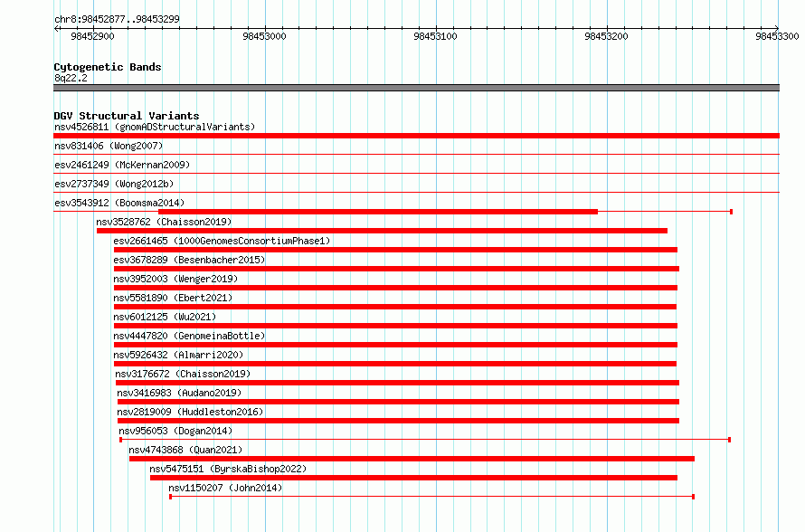The width and height of the screenshot is (805, 532).
Task: Click the chr8:98452877..98453299 coordinate label
Action: (x=117, y=19)
